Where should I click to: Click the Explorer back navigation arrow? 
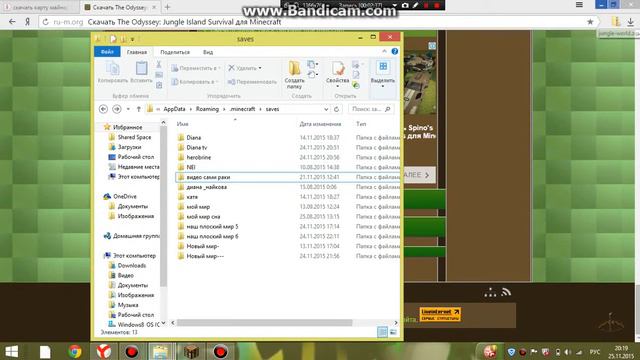pos(103,109)
